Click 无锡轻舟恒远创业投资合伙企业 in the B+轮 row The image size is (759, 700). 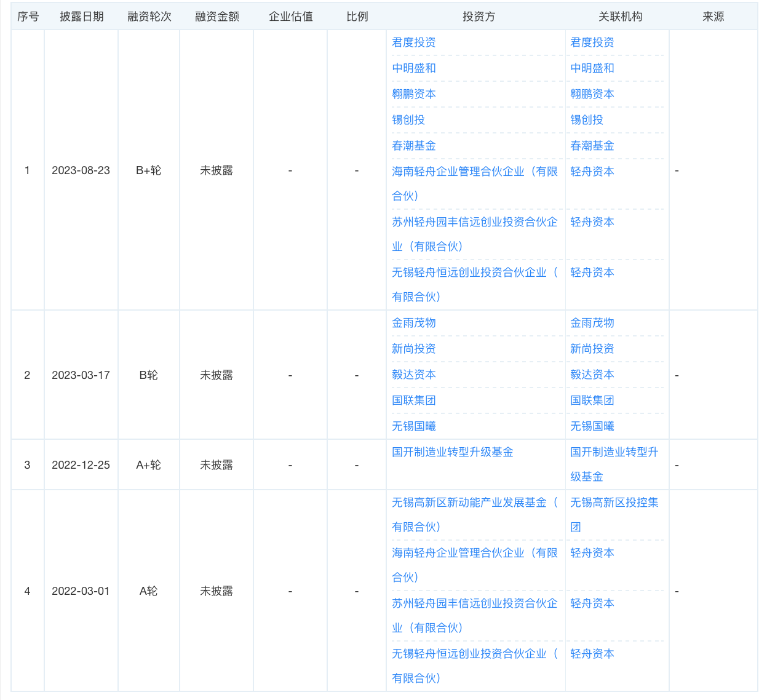click(x=475, y=285)
